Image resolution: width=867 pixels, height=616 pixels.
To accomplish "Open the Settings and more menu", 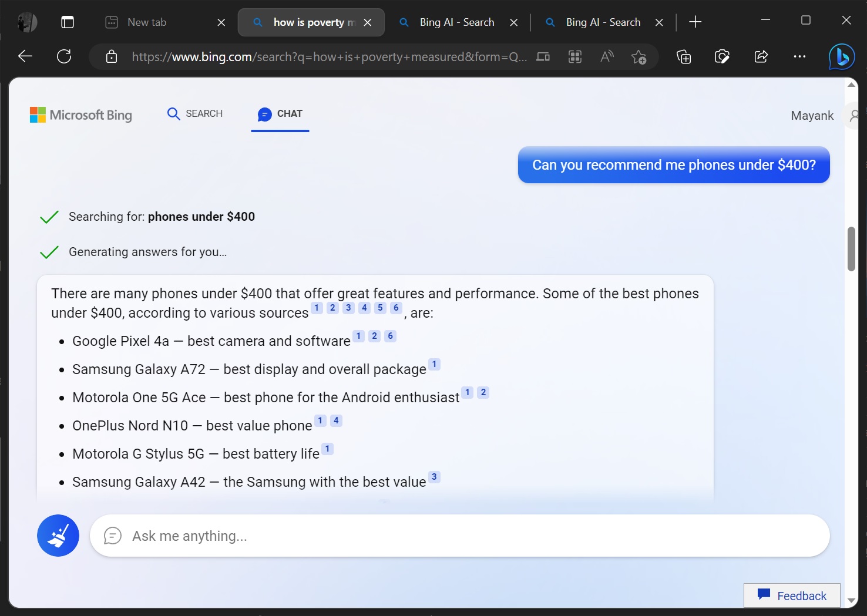I will [x=799, y=56].
